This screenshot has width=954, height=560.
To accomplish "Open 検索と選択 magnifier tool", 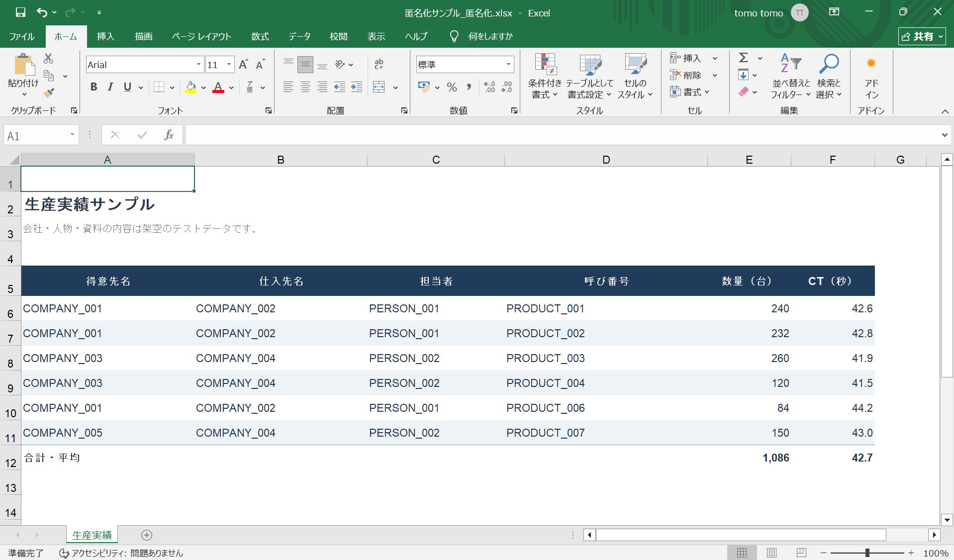I will coord(829,76).
